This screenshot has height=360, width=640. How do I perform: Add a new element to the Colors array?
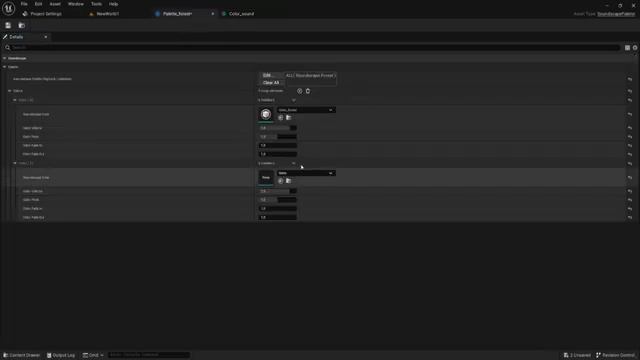coord(300,91)
